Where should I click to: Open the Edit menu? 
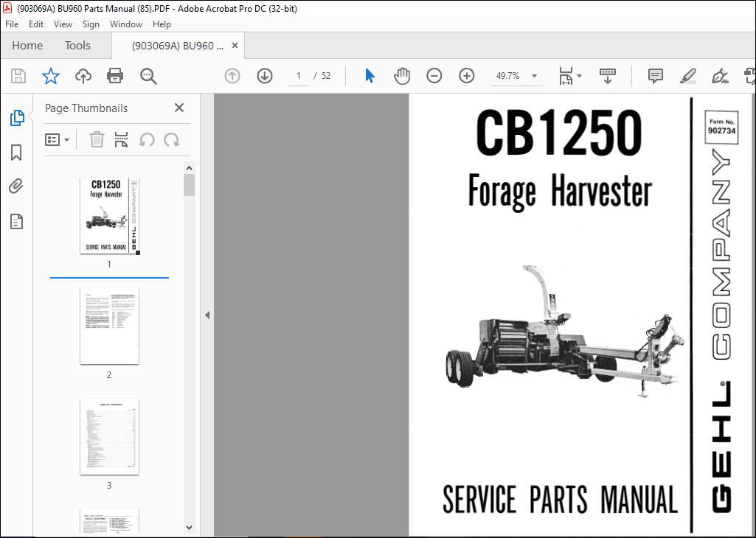(x=36, y=24)
